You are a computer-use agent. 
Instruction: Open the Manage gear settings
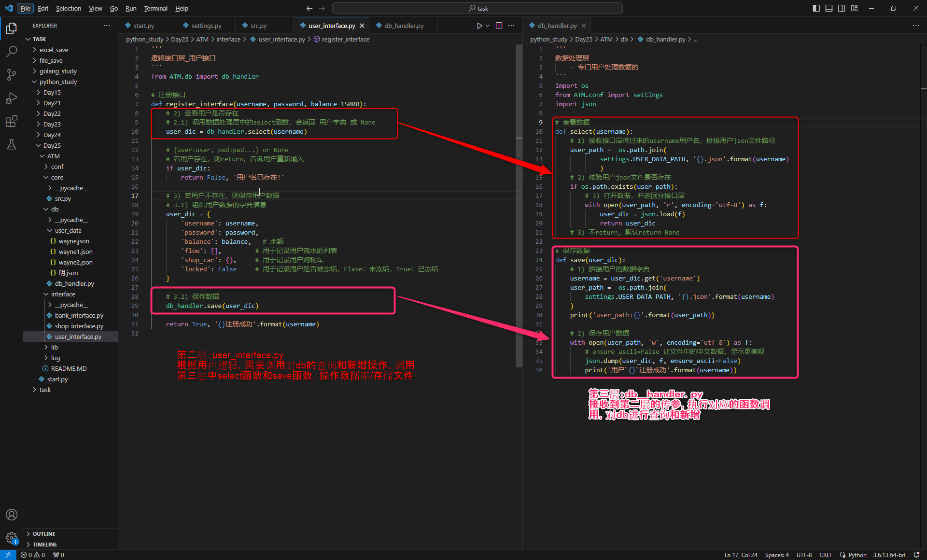coord(12,537)
